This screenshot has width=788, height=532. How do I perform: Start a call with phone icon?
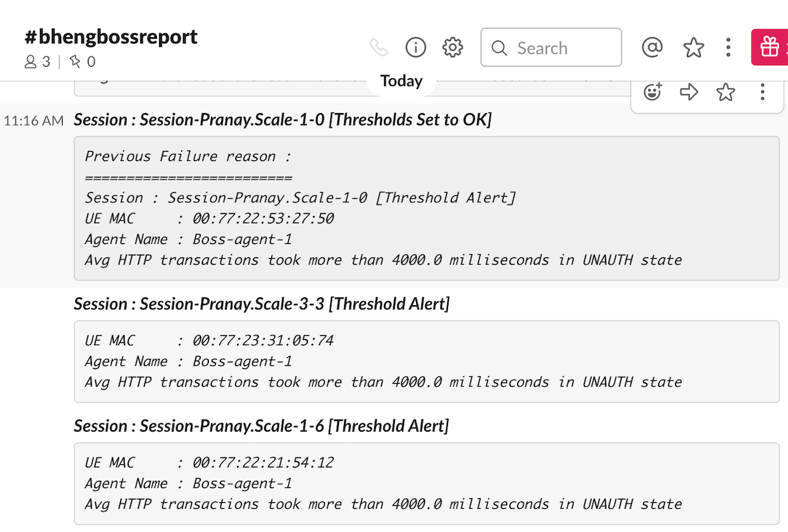[x=379, y=48]
